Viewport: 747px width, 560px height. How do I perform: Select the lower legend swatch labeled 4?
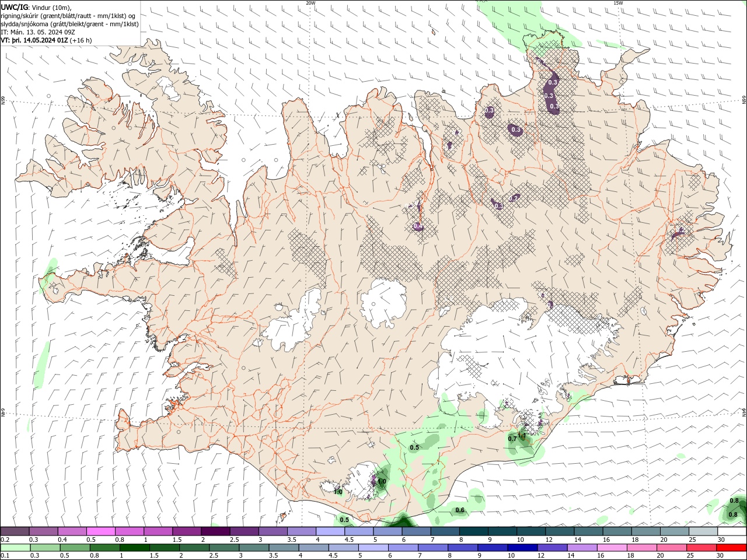point(313,548)
